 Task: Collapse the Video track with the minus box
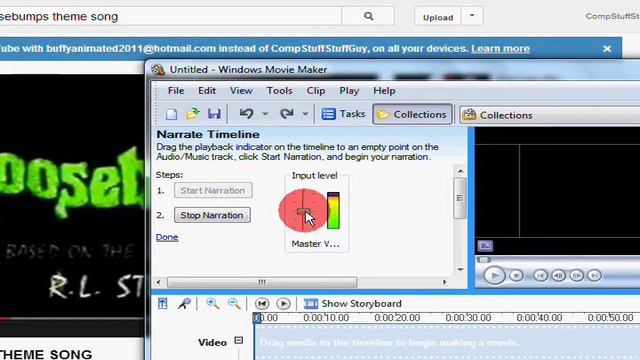pos(239,340)
